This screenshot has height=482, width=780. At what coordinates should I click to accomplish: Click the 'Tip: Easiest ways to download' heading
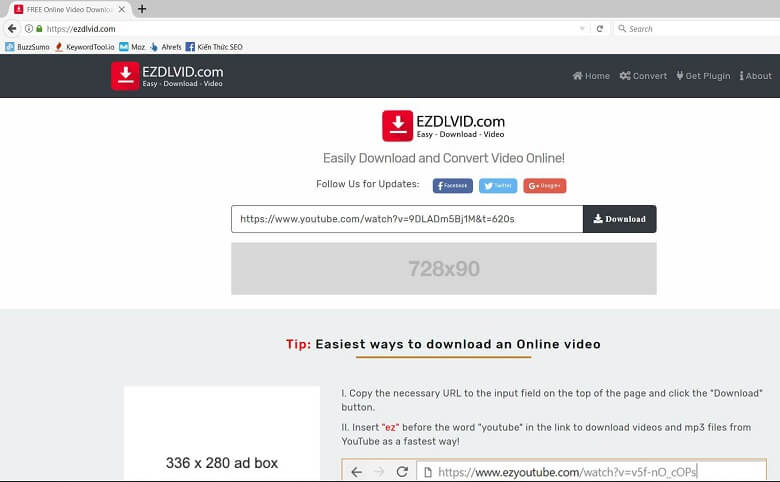(443, 344)
